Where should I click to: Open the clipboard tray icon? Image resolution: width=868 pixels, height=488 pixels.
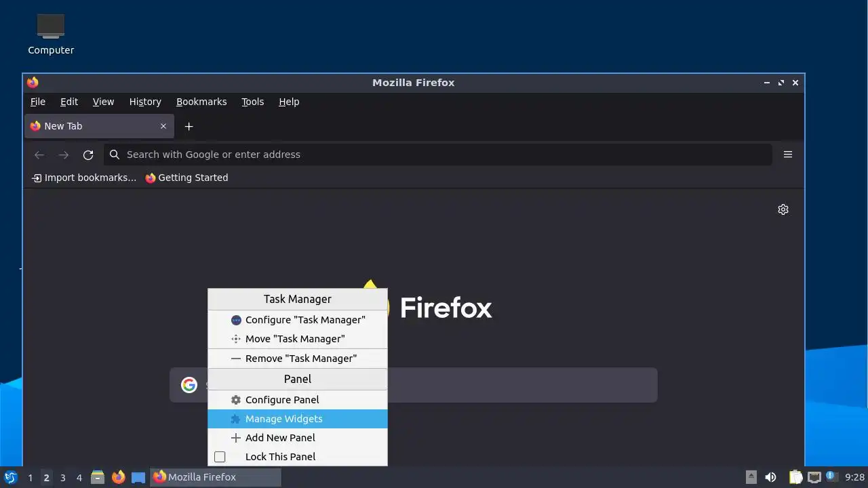[795, 477]
